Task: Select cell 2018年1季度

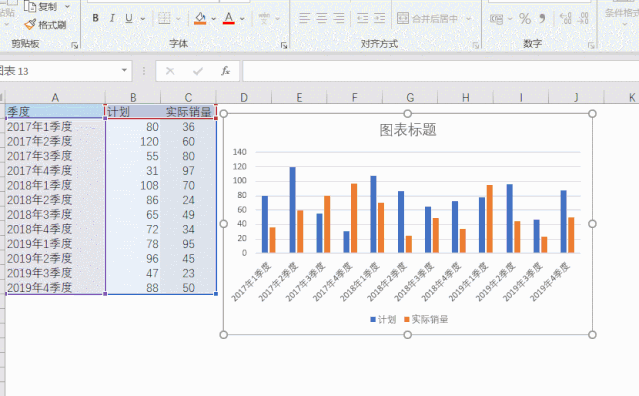Action: (x=55, y=185)
